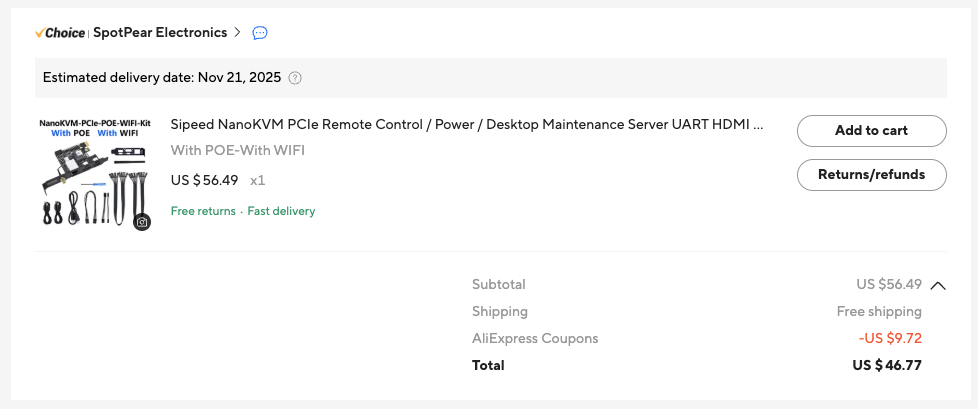Click the delivery date help question mark
This screenshot has width=978, height=409.
coord(295,78)
